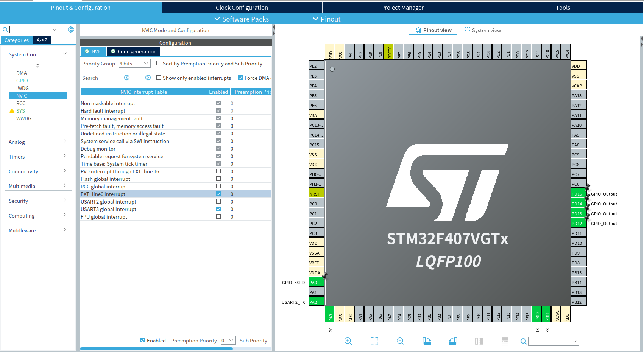Select the BOOT0 pin
The height and width of the screenshot is (353, 644).
(x=389, y=52)
